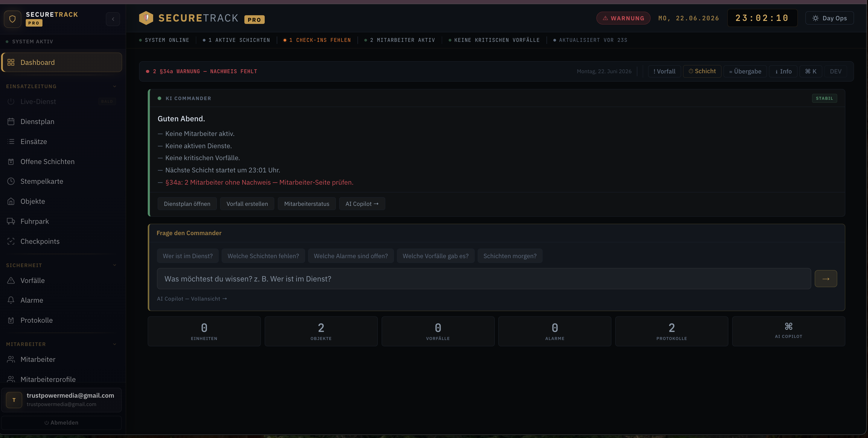Click the STABIL status badge
Screen dimensions: 868x438
pos(825,98)
